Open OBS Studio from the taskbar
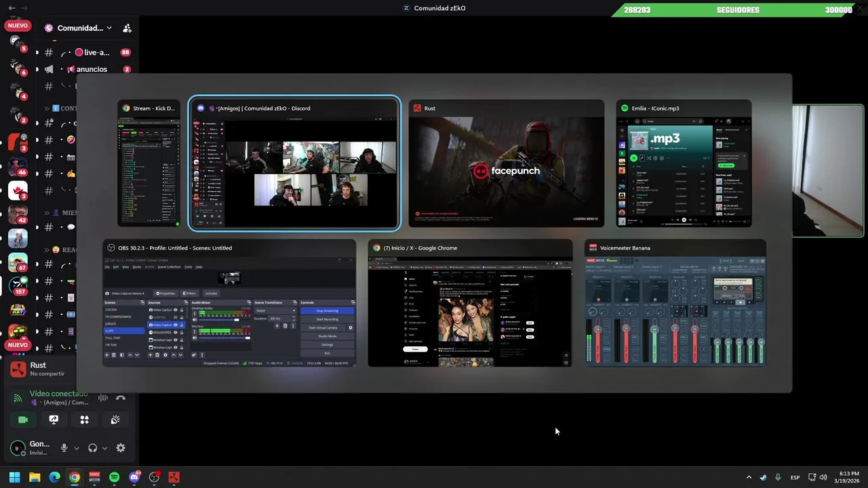The width and height of the screenshot is (868, 488). tap(154, 477)
